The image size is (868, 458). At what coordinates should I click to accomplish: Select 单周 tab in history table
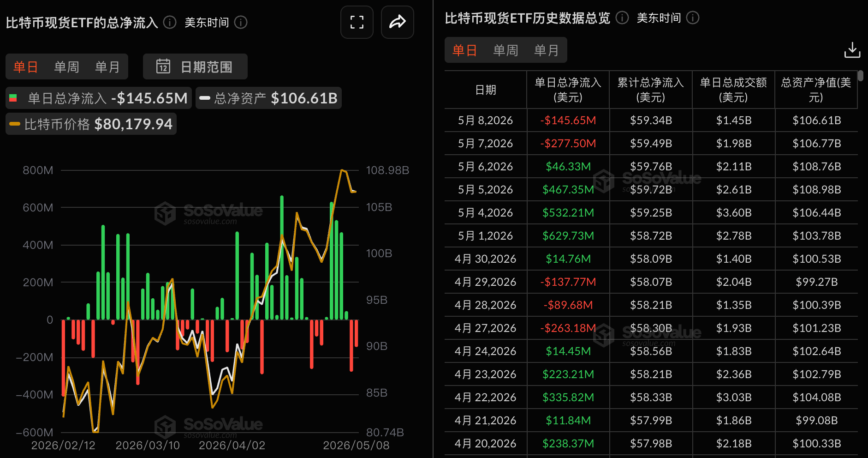coord(505,50)
